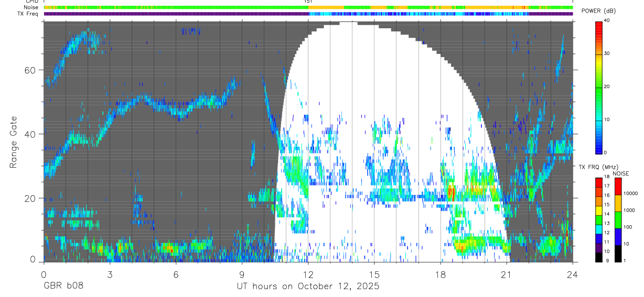644x297 pixels.
Task: Click the 3 tick label on the UT hours axis
Action: pyautogui.click(x=110, y=274)
